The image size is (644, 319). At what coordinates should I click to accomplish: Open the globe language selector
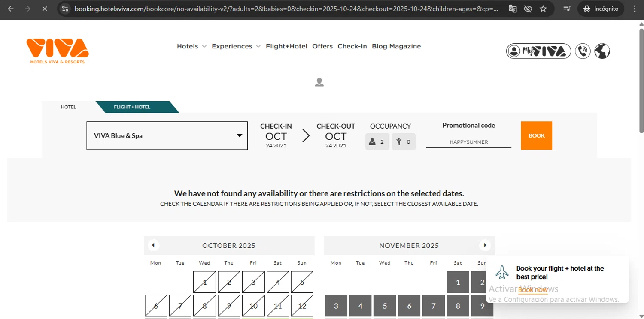coord(602,51)
